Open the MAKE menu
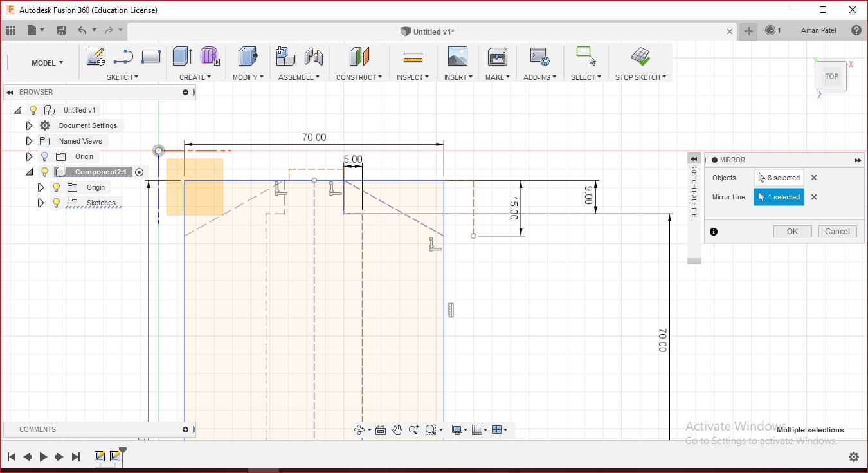The height and width of the screenshot is (473, 868). (x=497, y=77)
